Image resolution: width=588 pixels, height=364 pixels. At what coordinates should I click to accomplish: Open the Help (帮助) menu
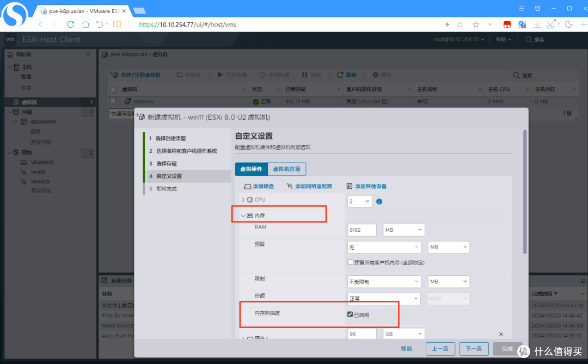point(504,39)
